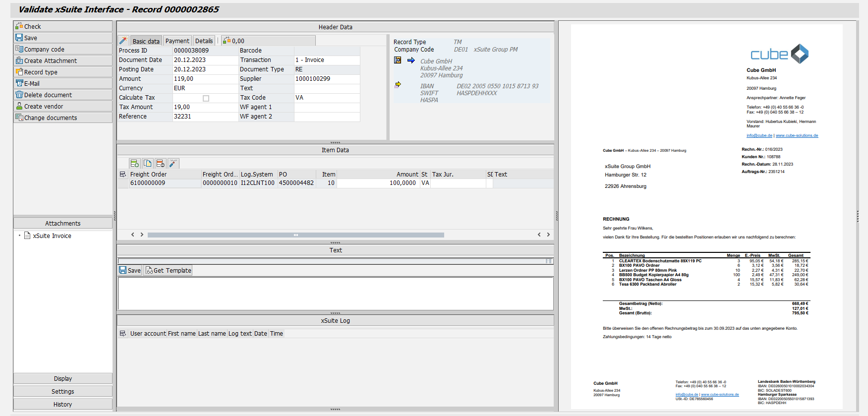Screen dimensions: 868x416
Task: Click the Item Data select-all rows icon
Action: pos(123,175)
